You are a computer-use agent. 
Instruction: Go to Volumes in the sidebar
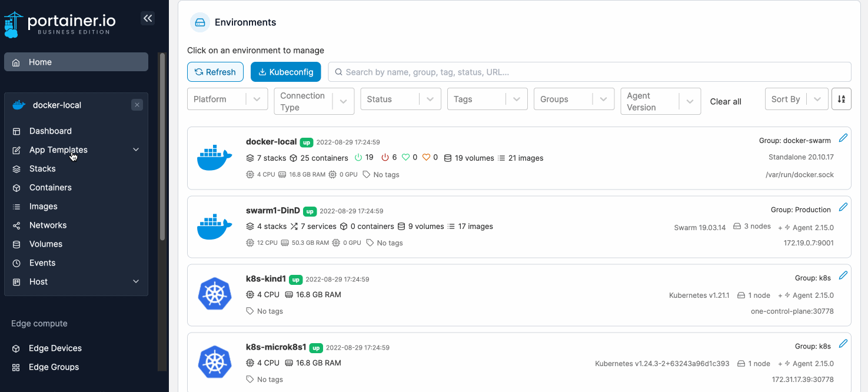click(x=46, y=244)
